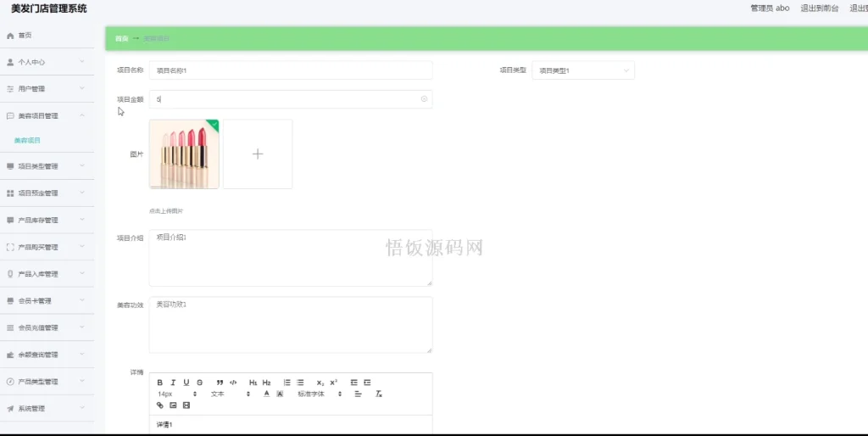
Task: Clear the 项目金额 field with its clear icon
Action: 424,99
